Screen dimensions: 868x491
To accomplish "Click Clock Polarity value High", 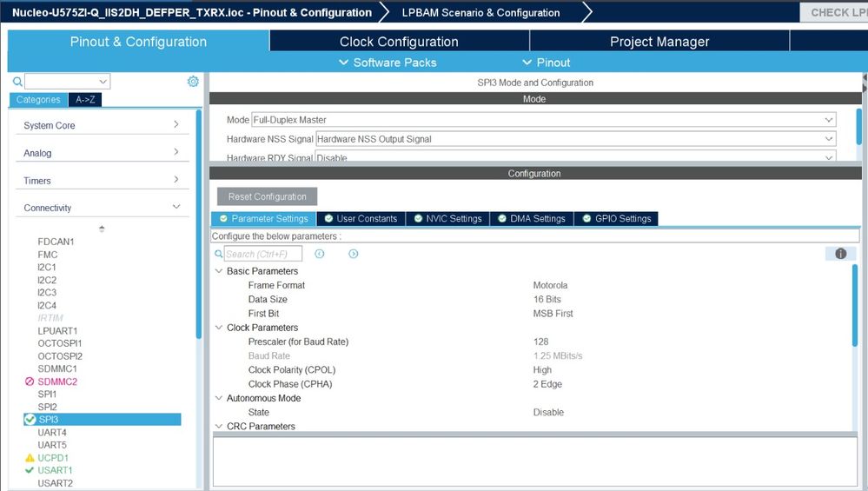I will 542,370.
